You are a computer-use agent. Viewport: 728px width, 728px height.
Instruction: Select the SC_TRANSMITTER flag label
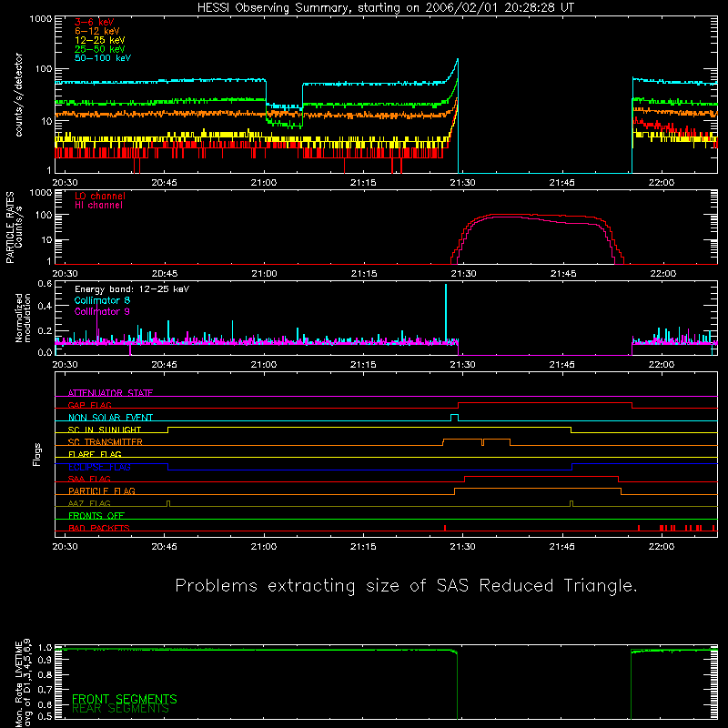pos(106,442)
